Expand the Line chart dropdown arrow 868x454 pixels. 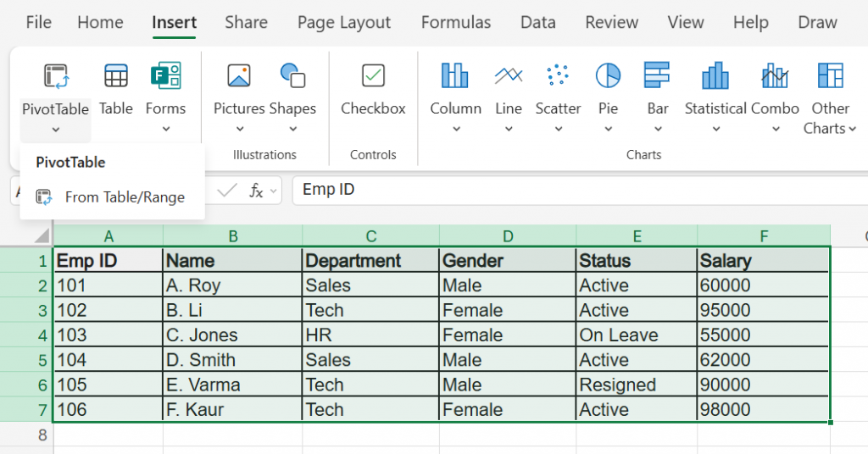pos(509,130)
